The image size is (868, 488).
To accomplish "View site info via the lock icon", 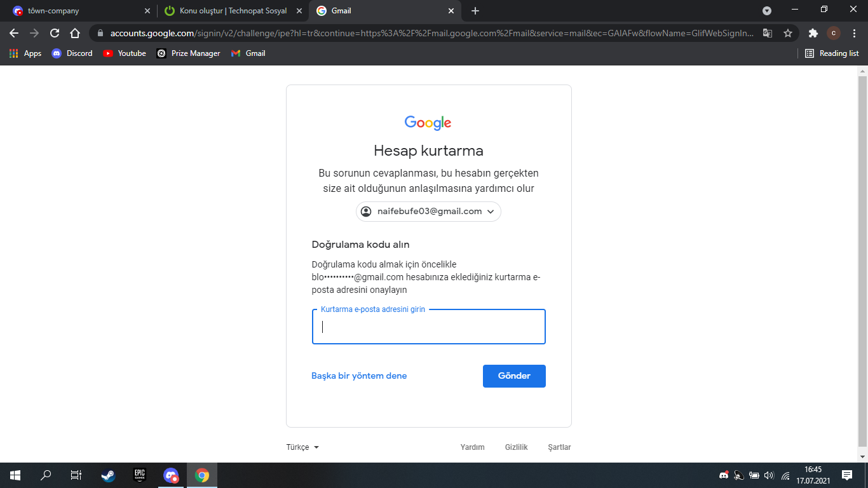I will click(x=100, y=33).
